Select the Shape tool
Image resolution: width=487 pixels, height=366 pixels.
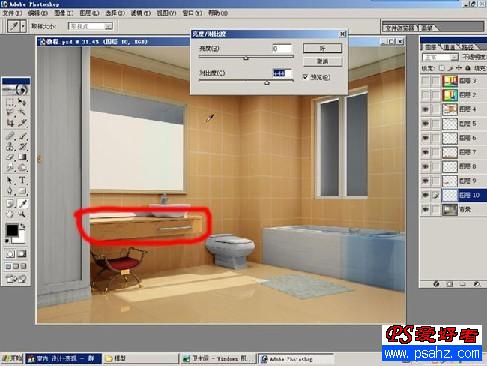tap(22, 191)
